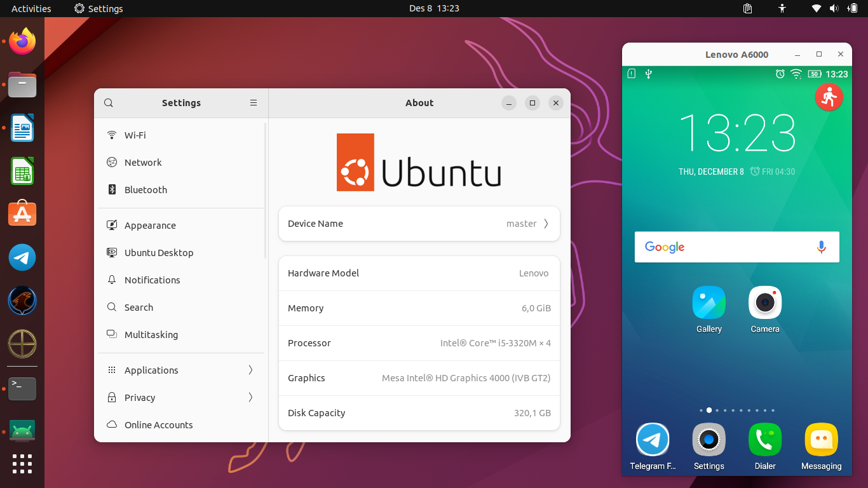This screenshot has width=868, height=488.
Task: Expand the Privacy settings section
Action: (180, 398)
